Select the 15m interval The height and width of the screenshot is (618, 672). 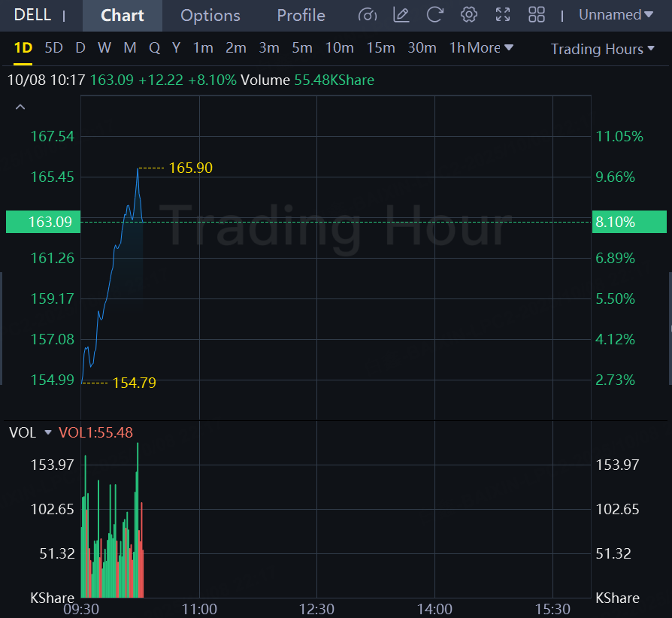(380, 47)
